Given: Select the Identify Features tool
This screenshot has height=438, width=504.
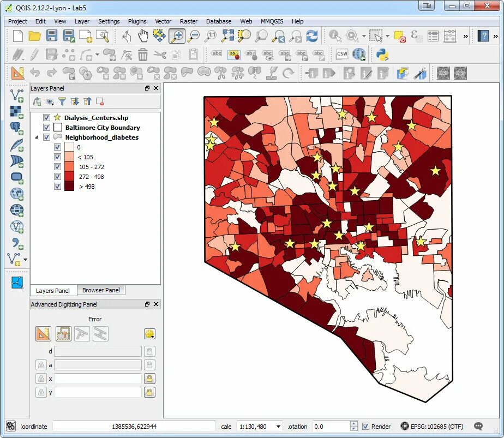Looking at the screenshot, I should click(334, 35).
